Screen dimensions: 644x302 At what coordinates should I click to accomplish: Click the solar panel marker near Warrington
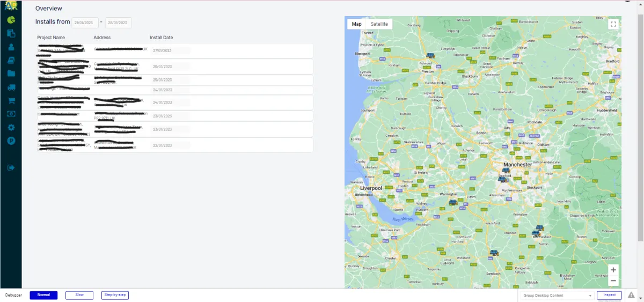coord(453,202)
